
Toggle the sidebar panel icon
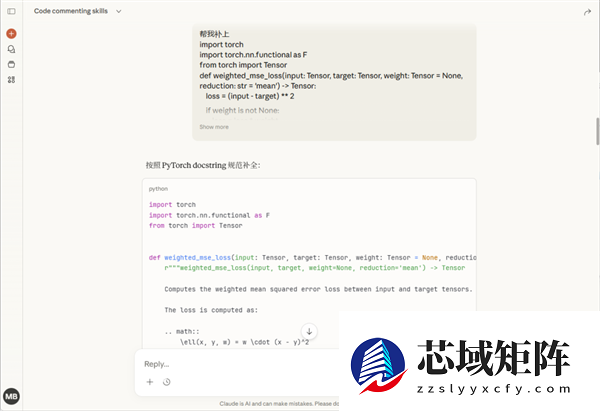tap(11, 11)
